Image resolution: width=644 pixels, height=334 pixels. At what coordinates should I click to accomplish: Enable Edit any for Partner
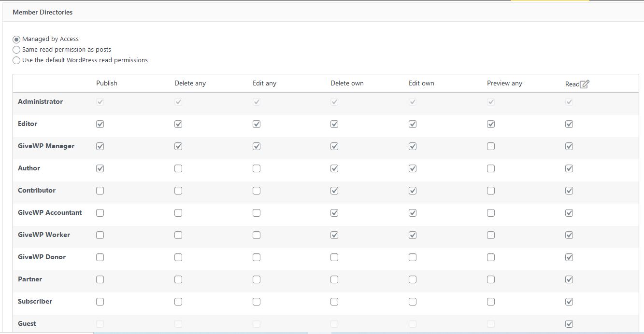tap(257, 279)
